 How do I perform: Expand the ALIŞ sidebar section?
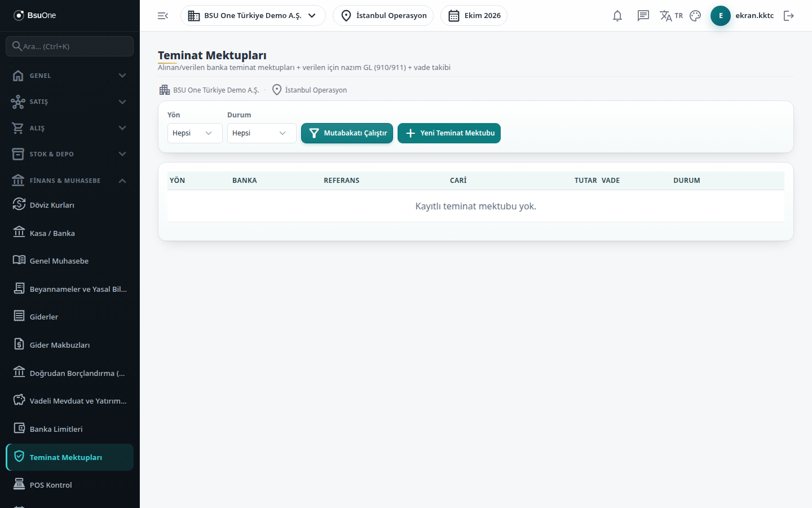[x=70, y=128]
